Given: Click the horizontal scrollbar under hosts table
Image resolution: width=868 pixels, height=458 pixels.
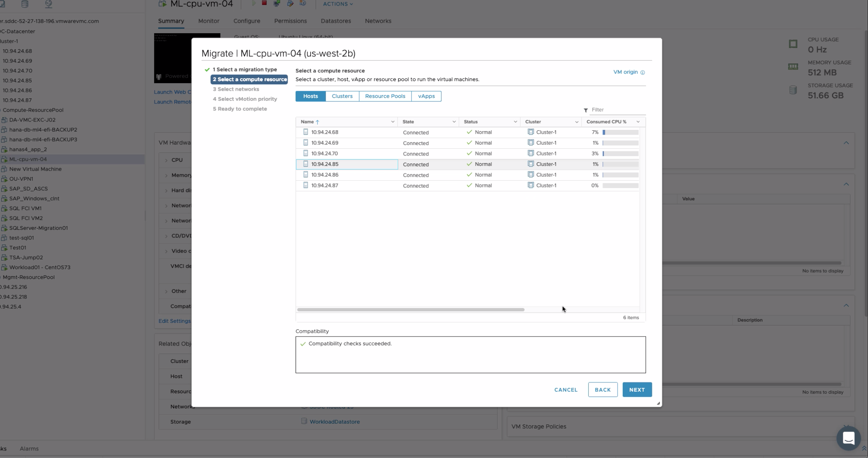Looking at the screenshot, I should coord(410,310).
